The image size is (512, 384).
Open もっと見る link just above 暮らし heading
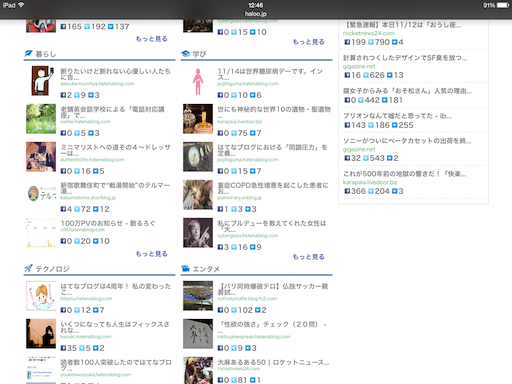[152, 39]
